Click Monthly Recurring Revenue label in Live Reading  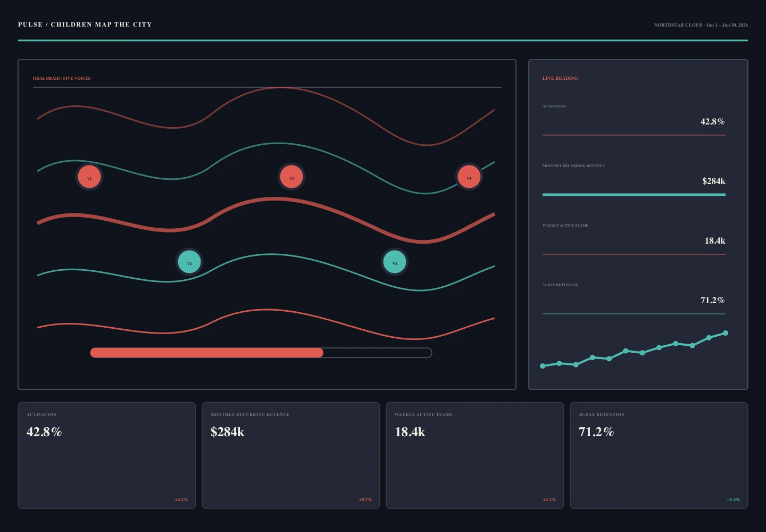[x=573, y=166]
